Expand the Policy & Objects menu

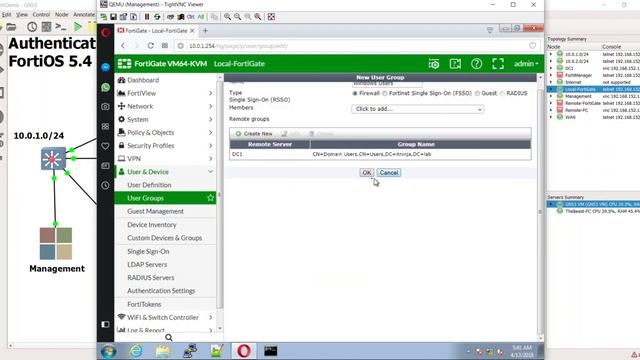[x=165, y=132]
